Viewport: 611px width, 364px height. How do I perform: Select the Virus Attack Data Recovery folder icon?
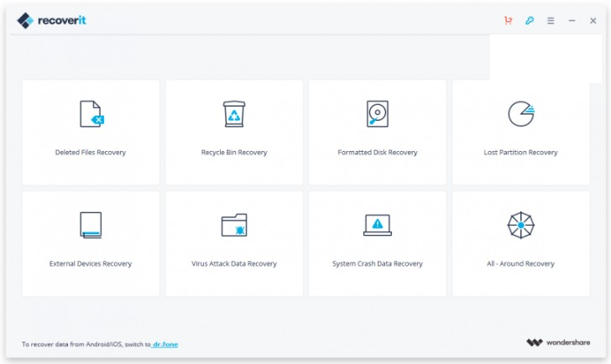tap(234, 225)
